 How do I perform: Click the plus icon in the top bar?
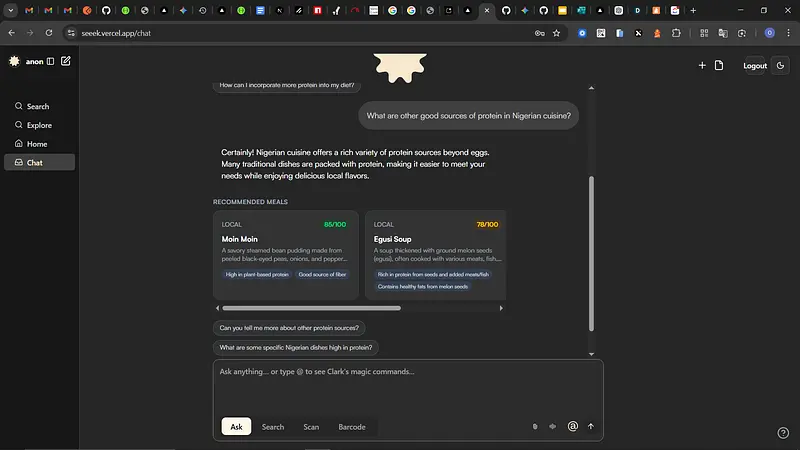(x=702, y=66)
